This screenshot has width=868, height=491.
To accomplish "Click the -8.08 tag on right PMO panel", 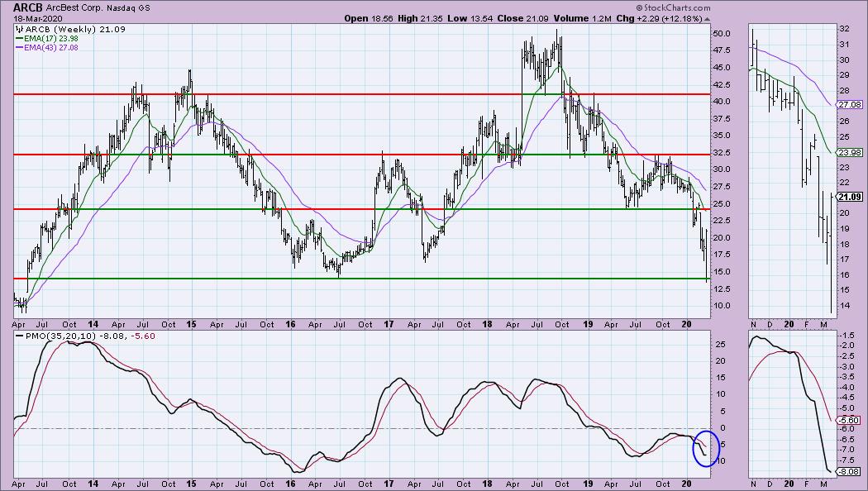I will coord(849,472).
